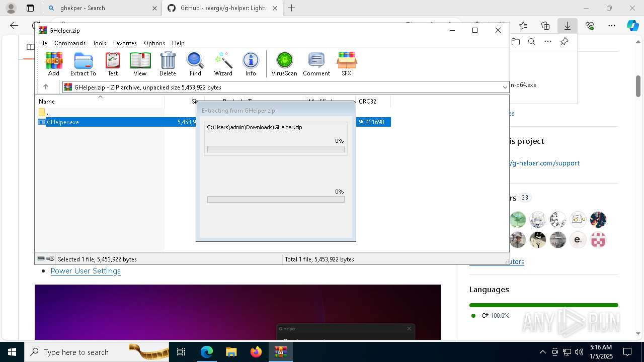Open the Commands menu
Screen dimensions: 644x362
(x=70, y=43)
